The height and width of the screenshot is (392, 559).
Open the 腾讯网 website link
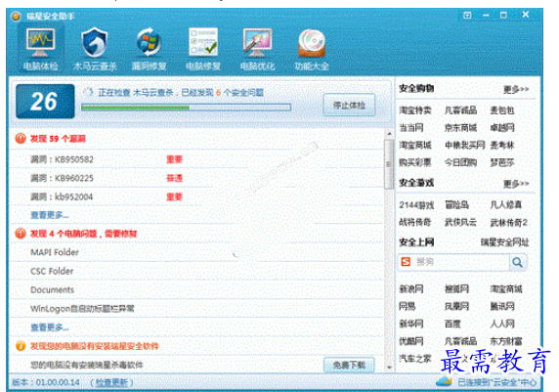pyautogui.click(x=502, y=306)
